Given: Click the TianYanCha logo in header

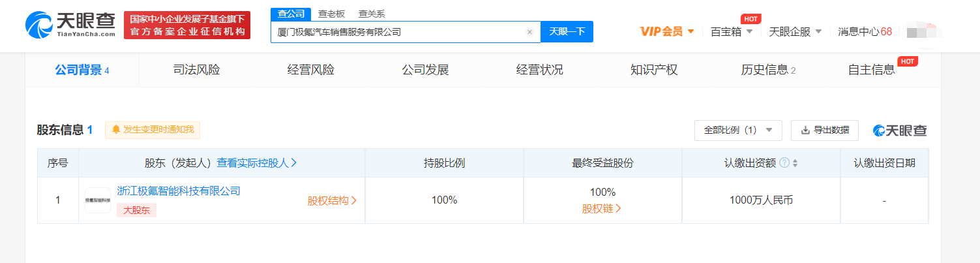Looking at the screenshot, I should coord(70,25).
